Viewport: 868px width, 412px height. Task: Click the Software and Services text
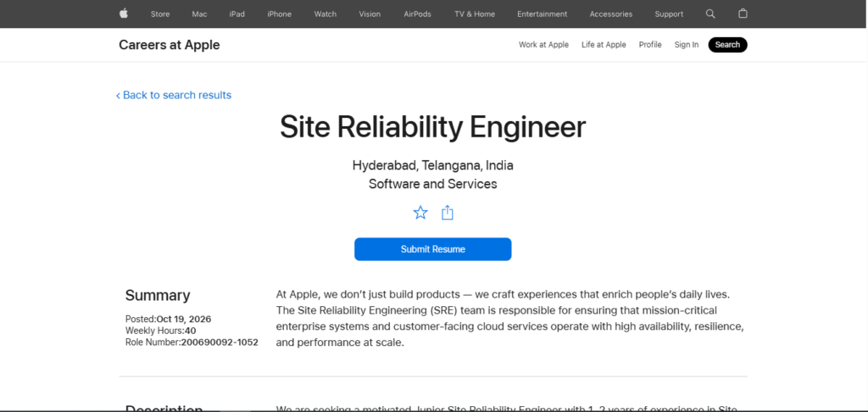(433, 184)
